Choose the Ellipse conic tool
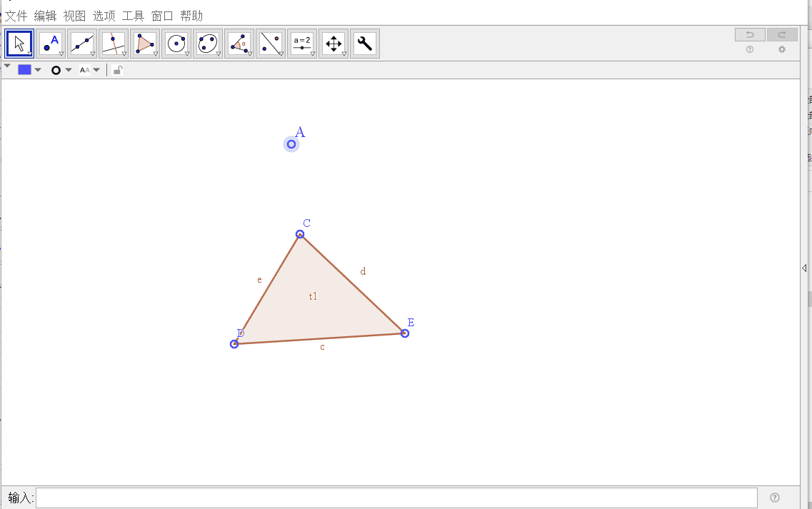This screenshot has width=812, height=509. [x=208, y=44]
